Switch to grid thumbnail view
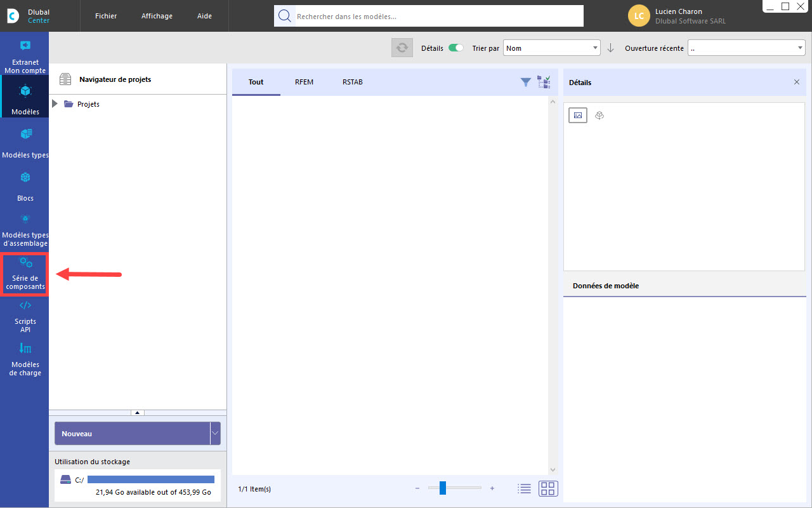Screen dimensions: 812x508 [548, 488]
